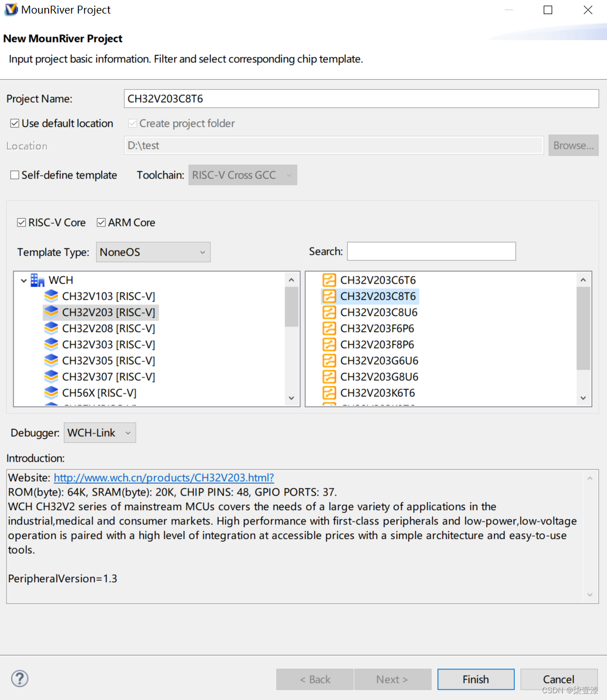Enable the Self-define template checkbox

15,175
